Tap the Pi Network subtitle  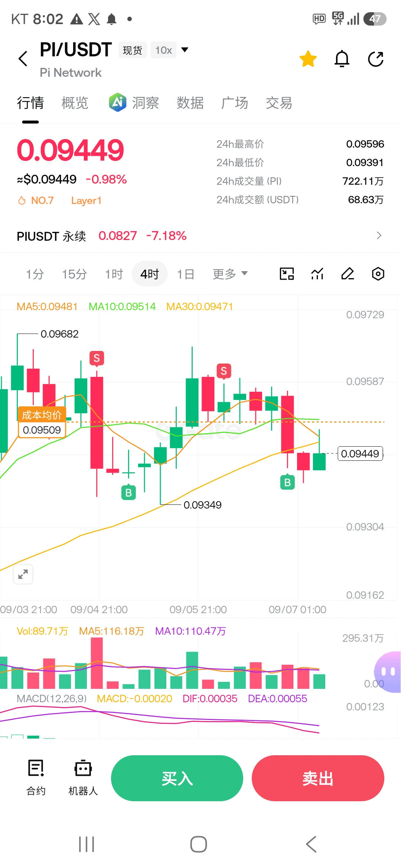click(x=71, y=73)
